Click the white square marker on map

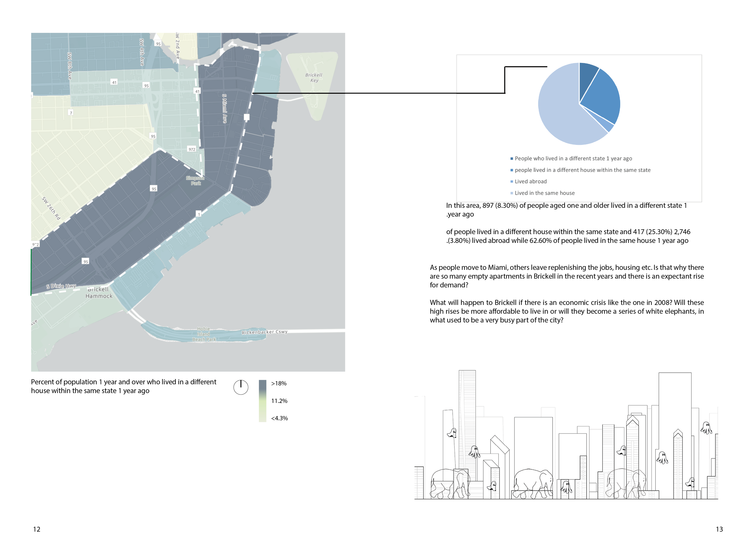tap(246, 117)
